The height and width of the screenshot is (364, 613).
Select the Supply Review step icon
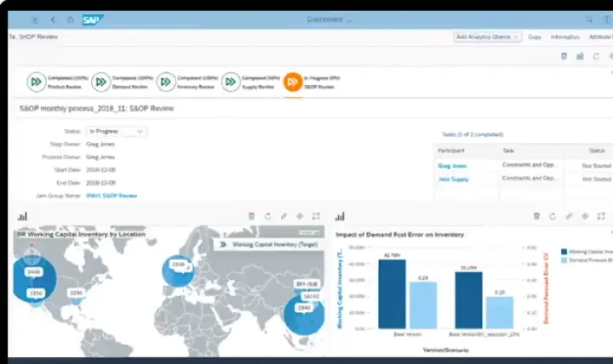pos(231,82)
